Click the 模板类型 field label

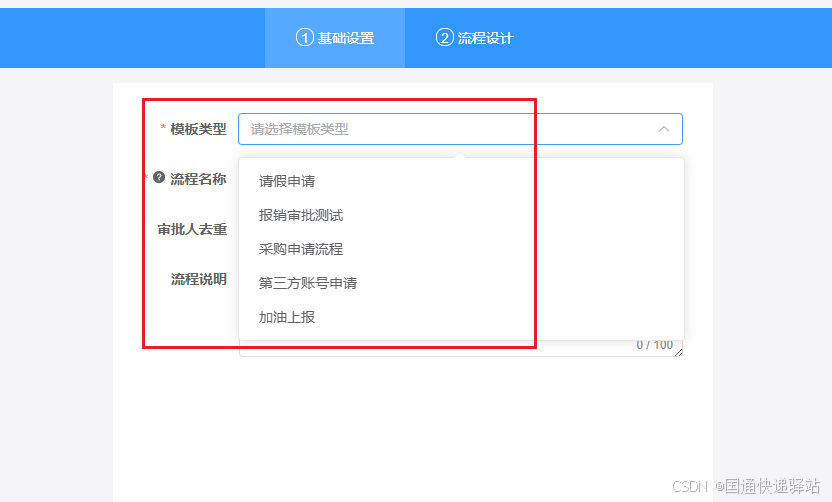click(x=198, y=129)
